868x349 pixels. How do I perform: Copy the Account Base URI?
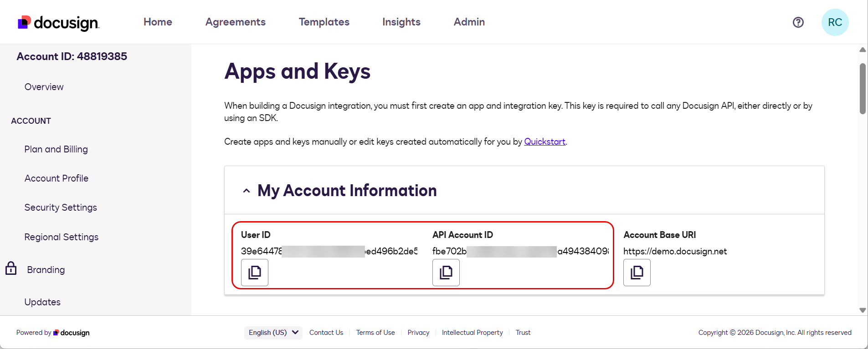(x=637, y=273)
